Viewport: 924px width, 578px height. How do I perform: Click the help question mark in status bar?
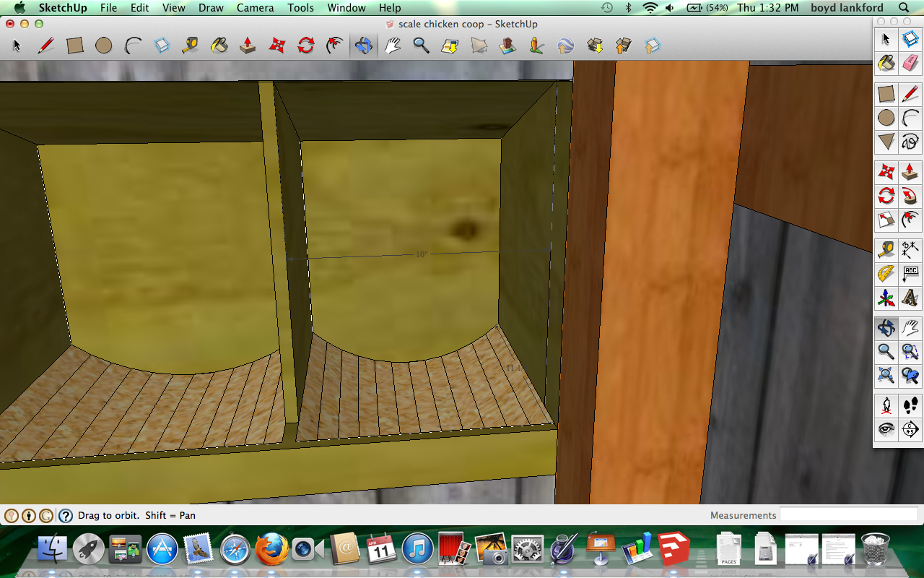coord(65,515)
